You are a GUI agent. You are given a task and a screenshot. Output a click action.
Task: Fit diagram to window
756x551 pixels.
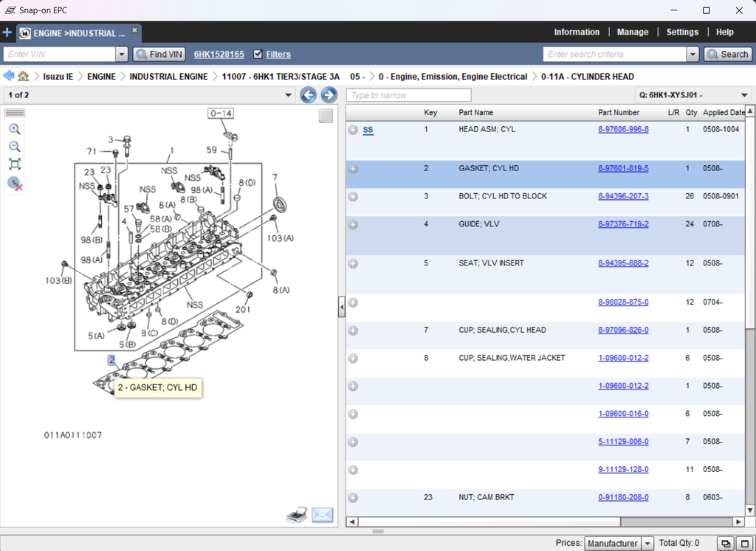pos(15,164)
